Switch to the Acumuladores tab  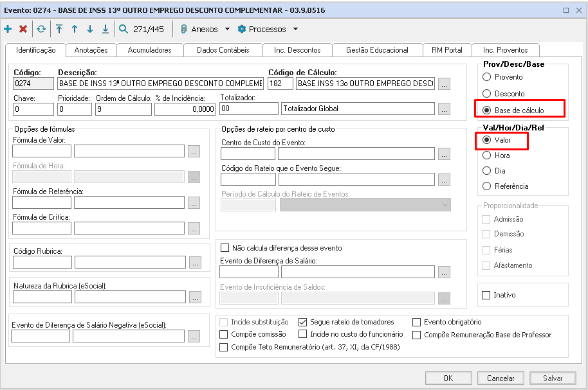[150, 50]
